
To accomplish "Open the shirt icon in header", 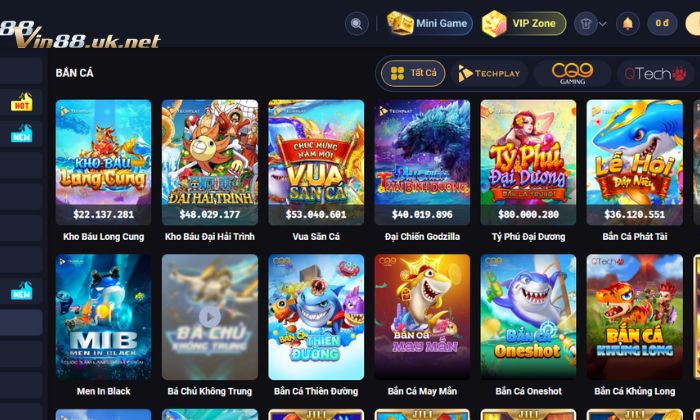I will pos(586,24).
